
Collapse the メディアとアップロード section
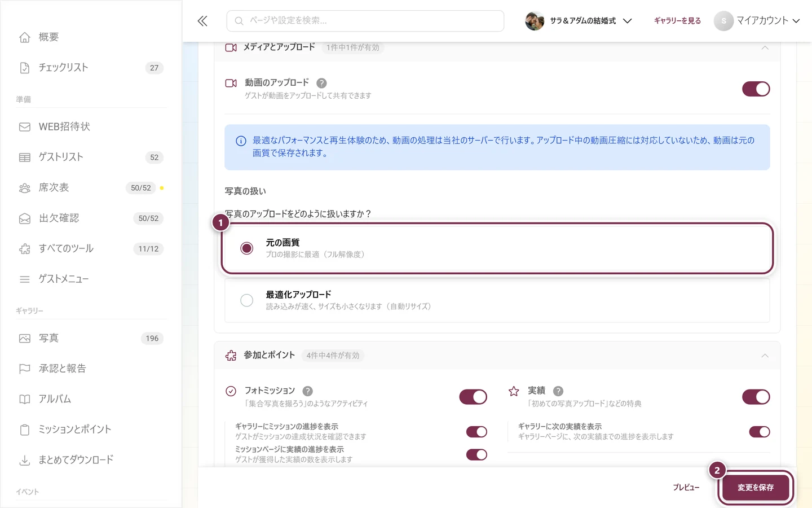coord(765,48)
